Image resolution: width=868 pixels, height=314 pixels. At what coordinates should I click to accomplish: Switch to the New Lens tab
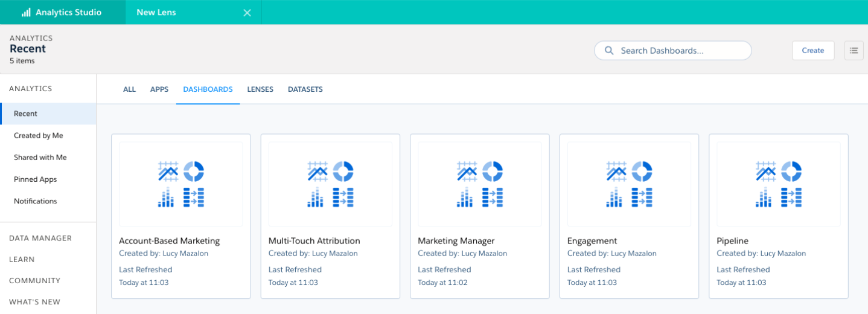[x=194, y=12]
